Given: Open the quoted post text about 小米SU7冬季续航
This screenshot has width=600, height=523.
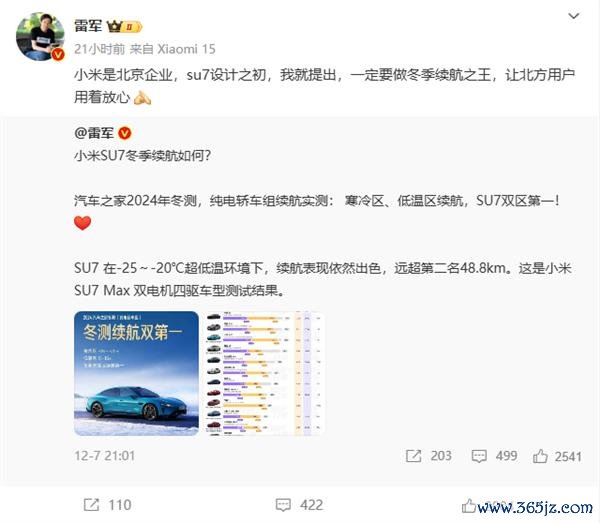Looking at the screenshot, I should click(x=142, y=156).
